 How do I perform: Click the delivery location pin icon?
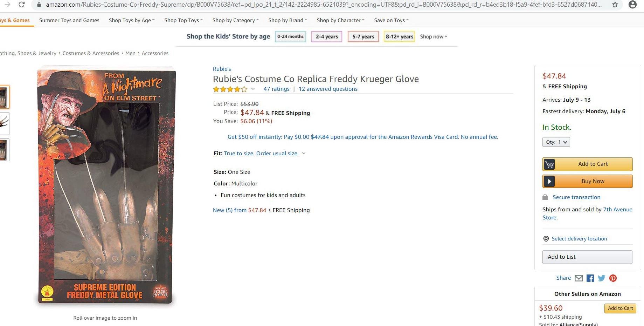[546, 239]
